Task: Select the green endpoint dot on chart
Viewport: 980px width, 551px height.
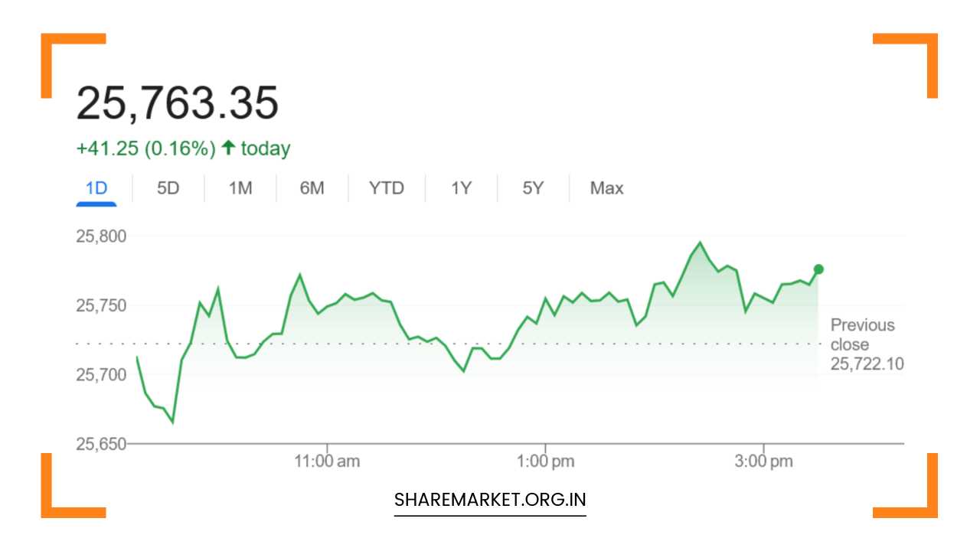Action: click(818, 269)
